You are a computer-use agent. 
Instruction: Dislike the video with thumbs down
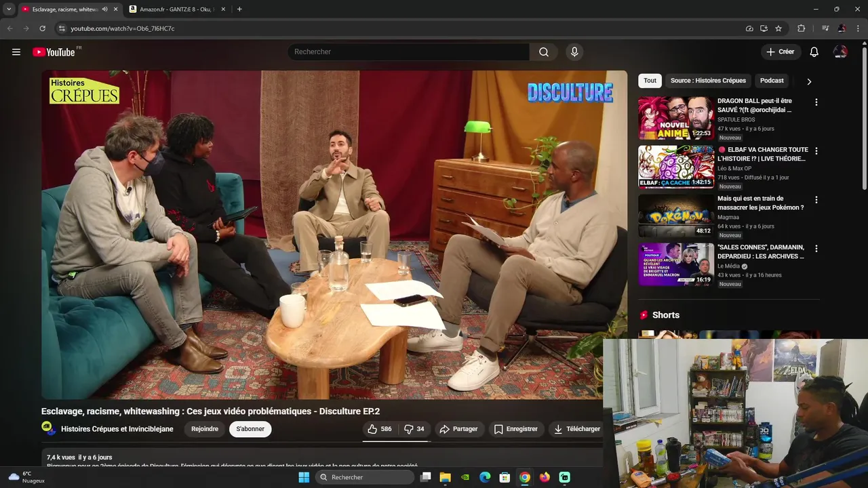pyautogui.click(x=414, y=429)
